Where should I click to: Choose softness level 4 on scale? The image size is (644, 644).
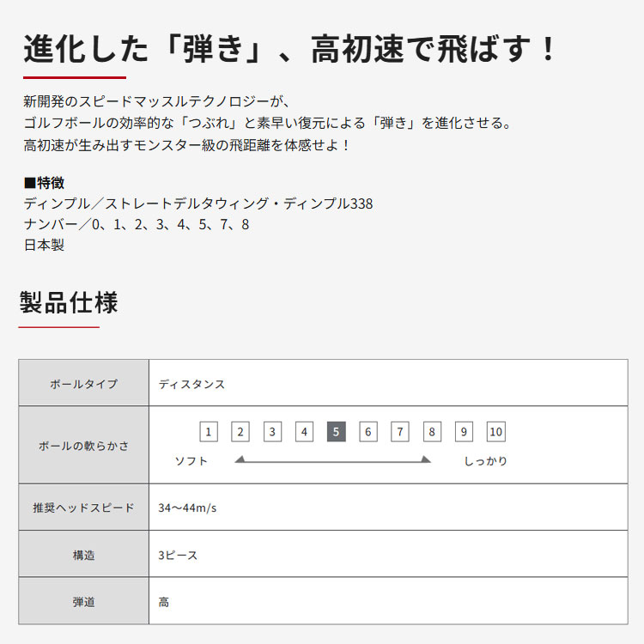[305, 432]
